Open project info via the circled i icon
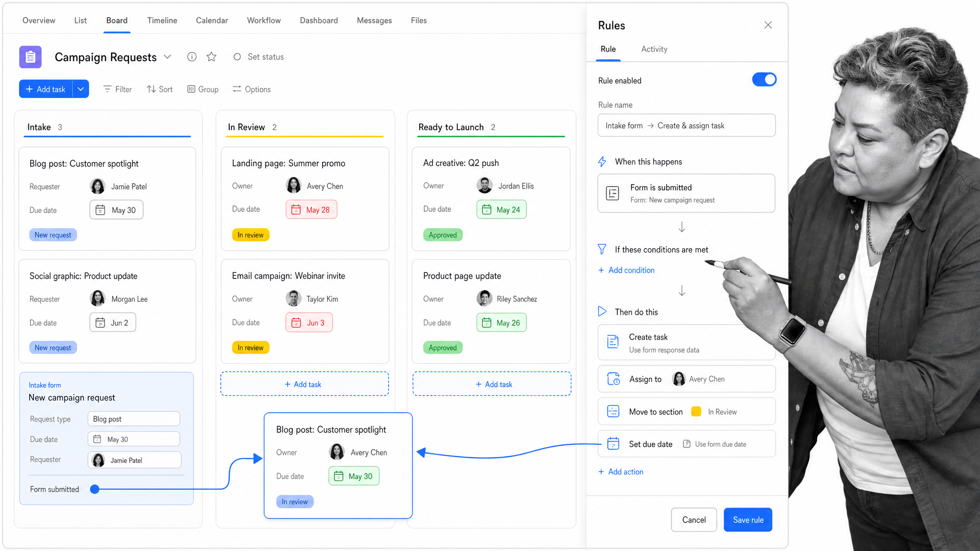This screenshot has width=980, height=551. pos(192,57)
